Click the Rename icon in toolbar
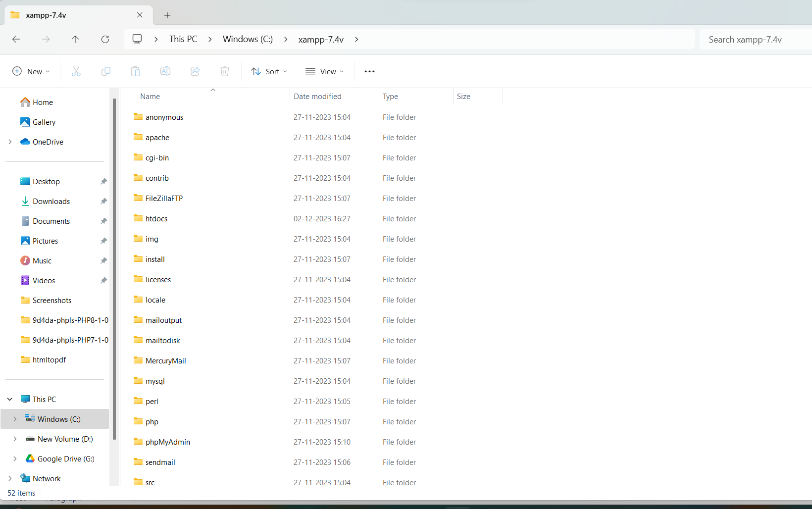 tap(165, 71)
